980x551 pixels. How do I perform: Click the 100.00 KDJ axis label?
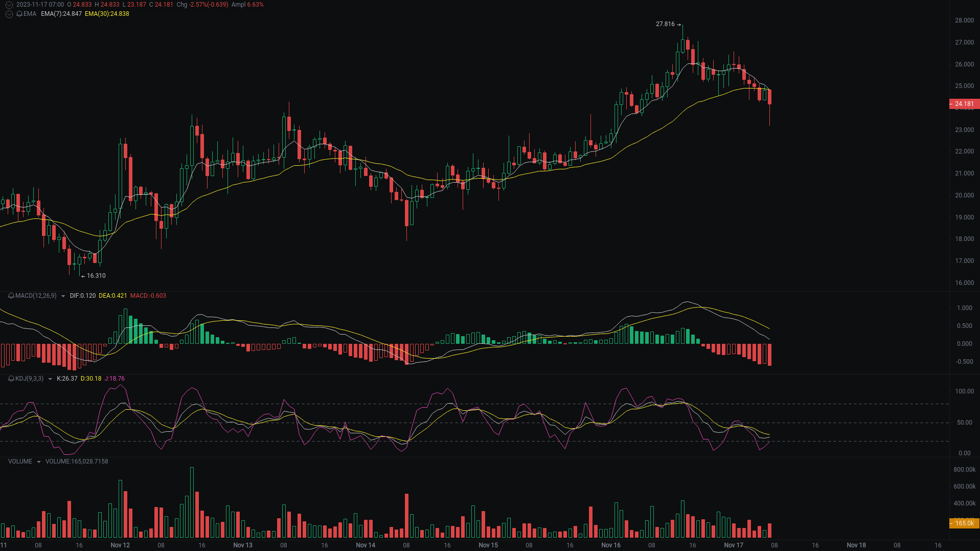pyautogui.click(x=964, y=391)
